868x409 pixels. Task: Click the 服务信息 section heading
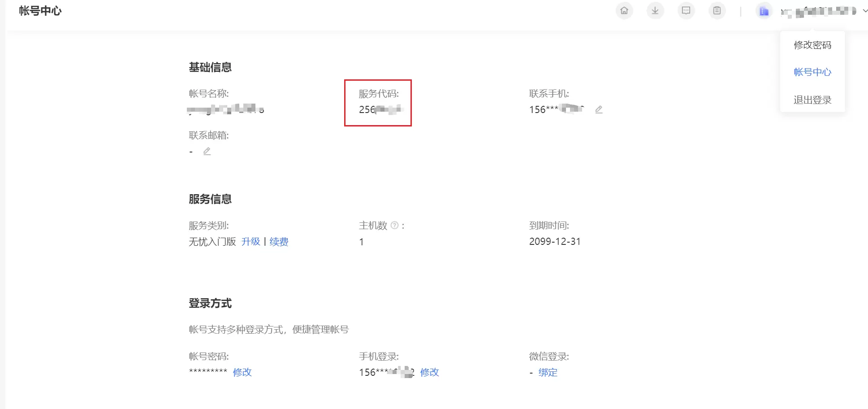(x=210, y=199)
